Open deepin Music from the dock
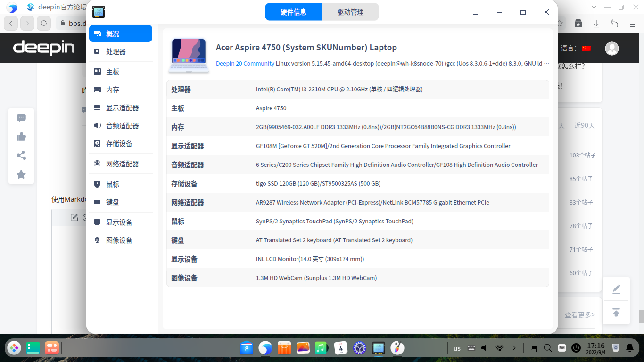The height and width of the screenshot is (362, 644). point(322,348)
